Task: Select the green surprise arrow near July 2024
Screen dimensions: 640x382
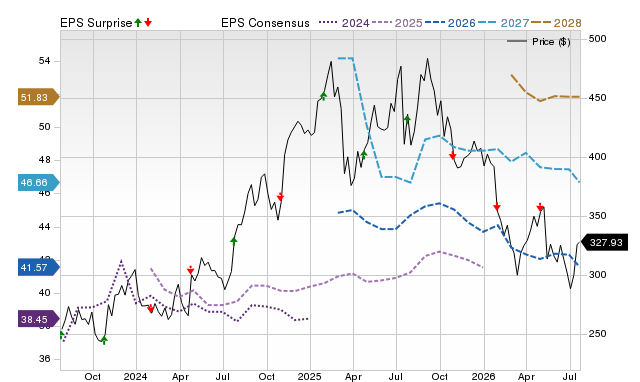Action: (233, 241)
